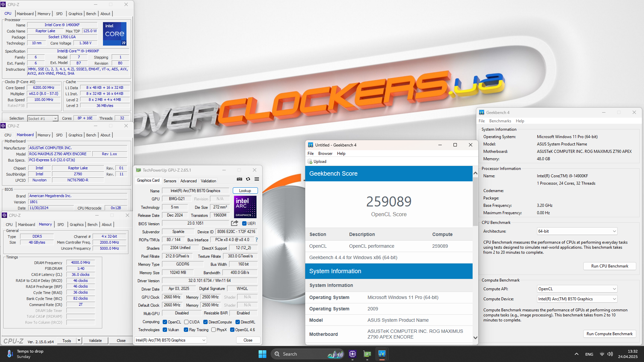
Task: Click the Close button in GPU-Z
Action: 248,340
